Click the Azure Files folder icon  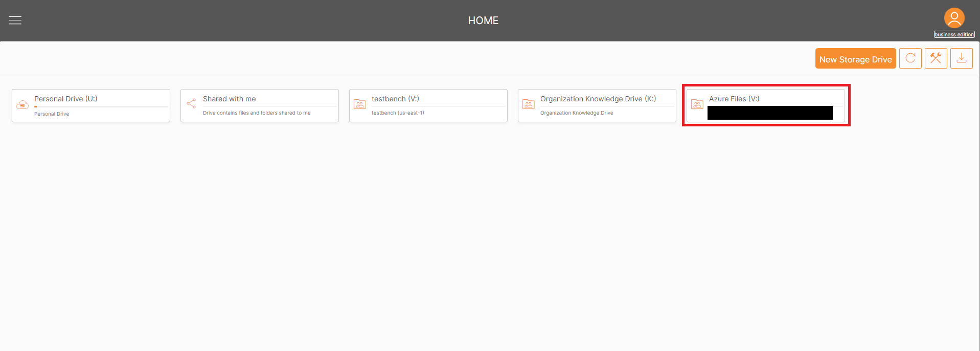[697, 104]
